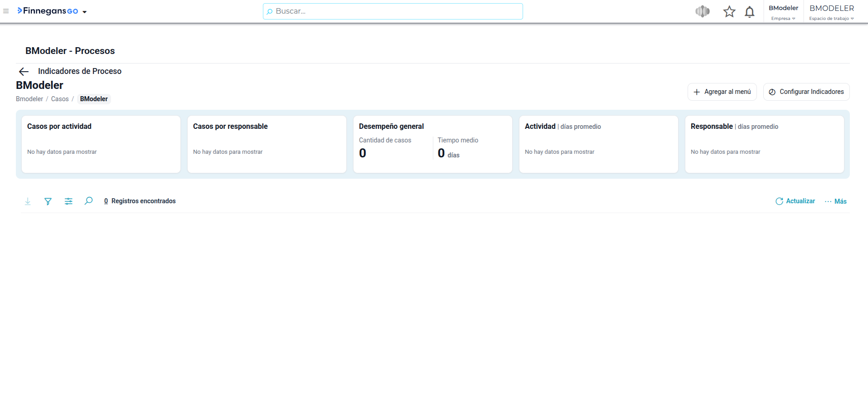Click the Finnegans GO logo
The width and height of the screenshot is (868, 411).
pyautogui.click(x=48, y=11)
